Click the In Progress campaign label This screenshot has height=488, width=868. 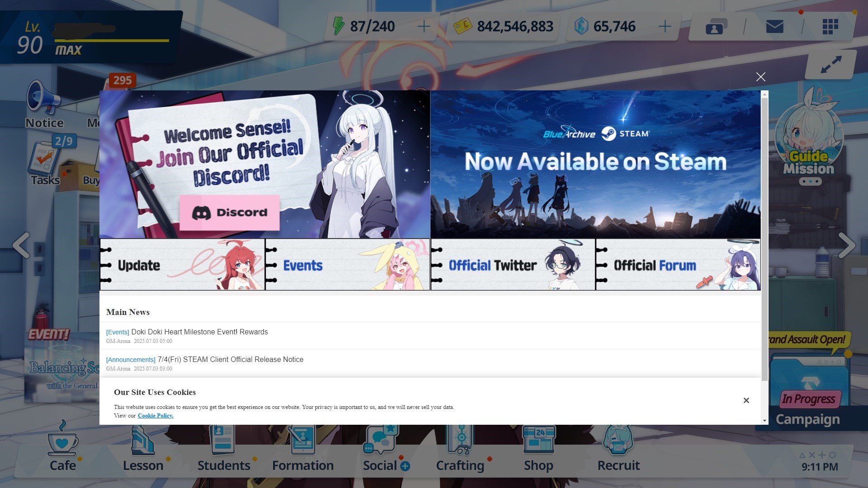(x=809, y=399)
